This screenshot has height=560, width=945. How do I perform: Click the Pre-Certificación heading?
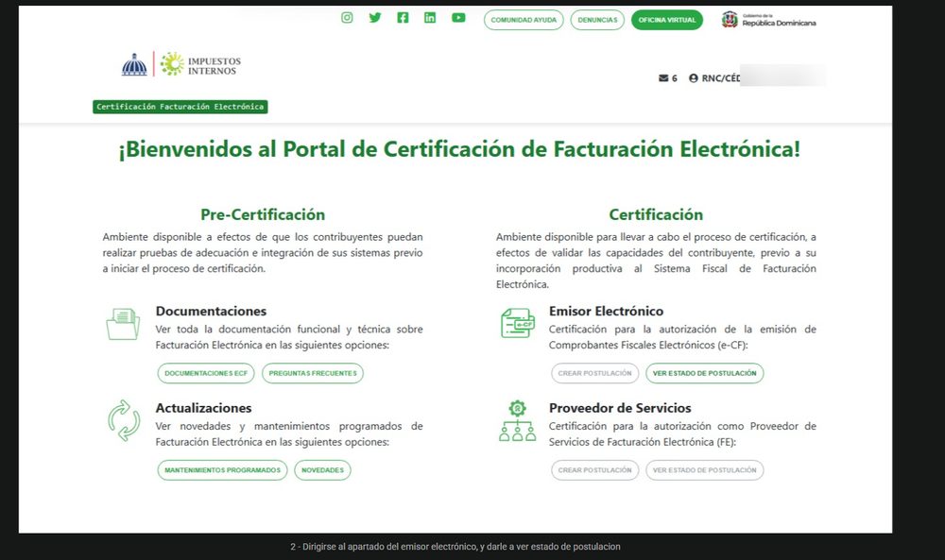(263, 215)
